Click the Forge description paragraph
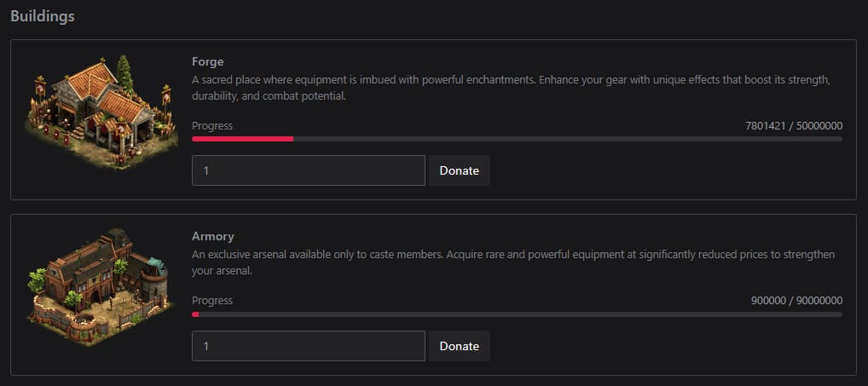The image size is (868, 386). click(x=512, y=88)
